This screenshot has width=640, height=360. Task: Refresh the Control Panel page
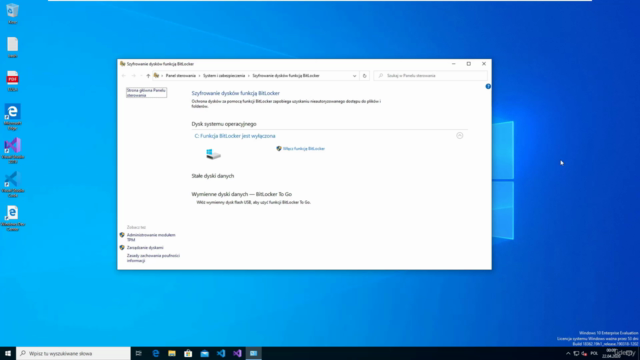point(364,76)
